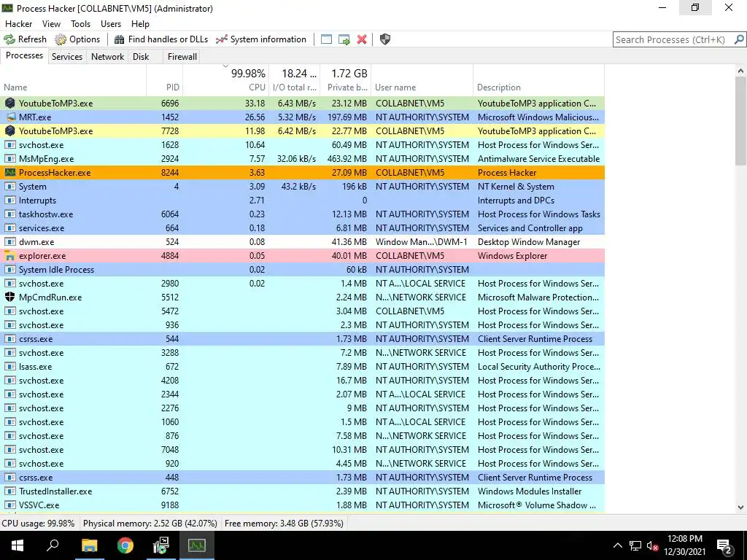
Task: Open the Help menu
Action: [140, 24]
